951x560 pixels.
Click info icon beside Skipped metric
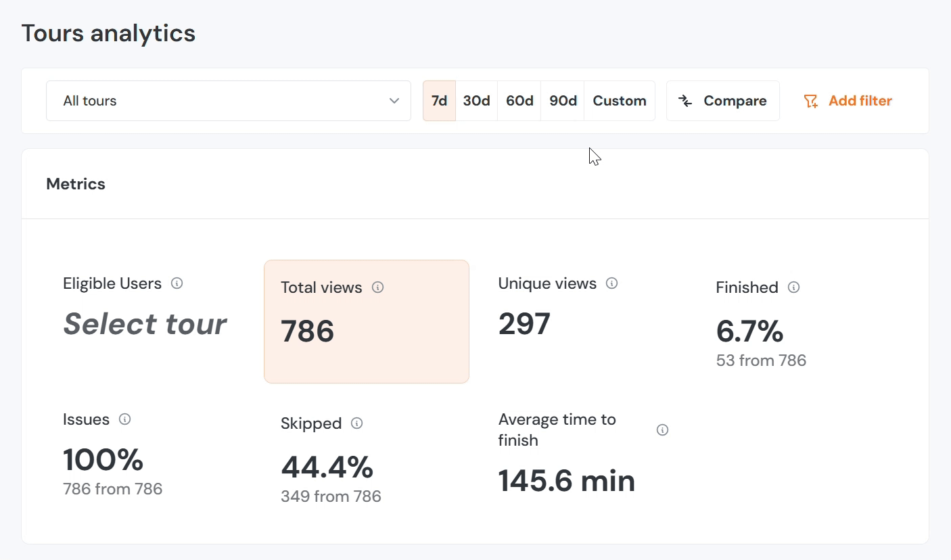(357, 423)
